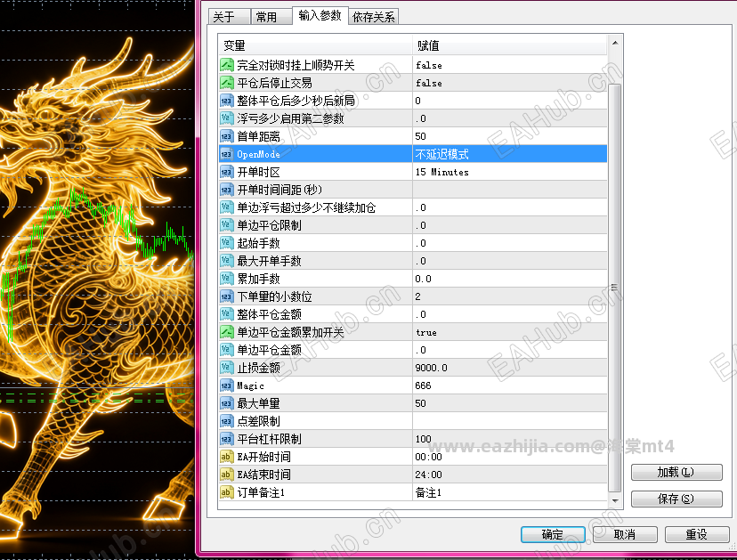Viewport: 737px width, 560px height.
Task: Click the integer icon beside 首单距离
Action: (227, 136)
